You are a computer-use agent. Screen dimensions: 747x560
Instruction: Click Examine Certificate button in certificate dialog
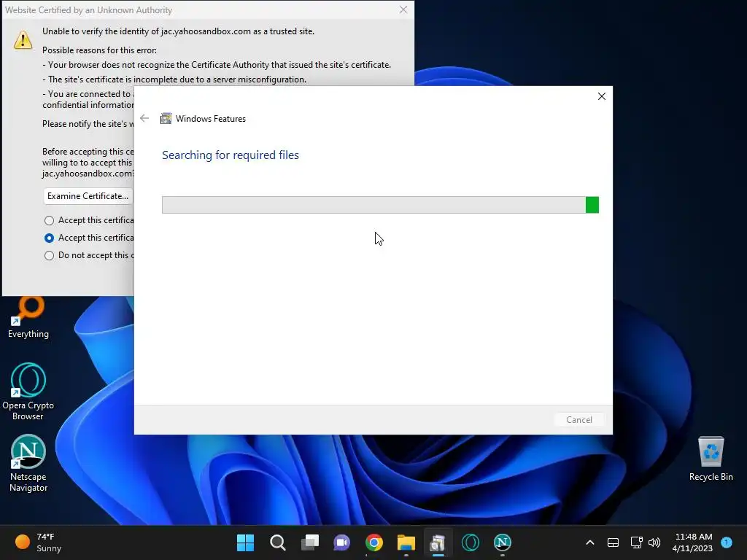coord(88,196)
